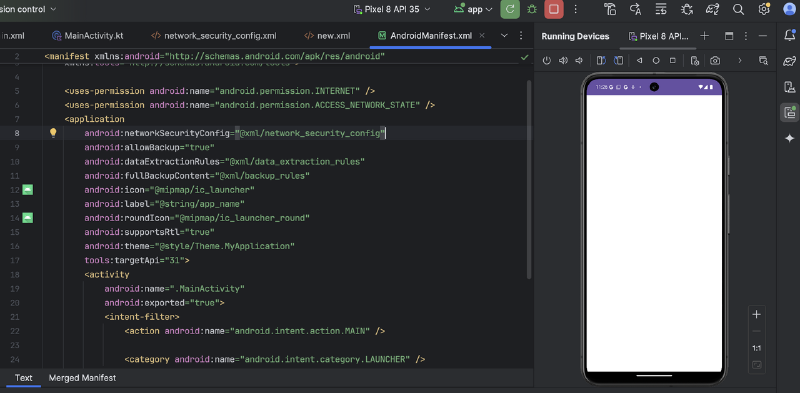Click the translate/code assistance icon in top toolbar

(635, 9)
